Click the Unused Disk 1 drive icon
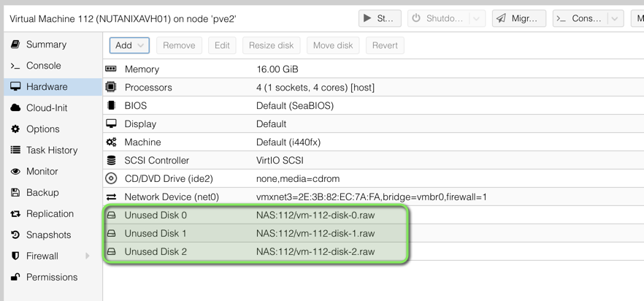This screenshot has width=644, height=301. pyautogui.click(x=111, y=233)
